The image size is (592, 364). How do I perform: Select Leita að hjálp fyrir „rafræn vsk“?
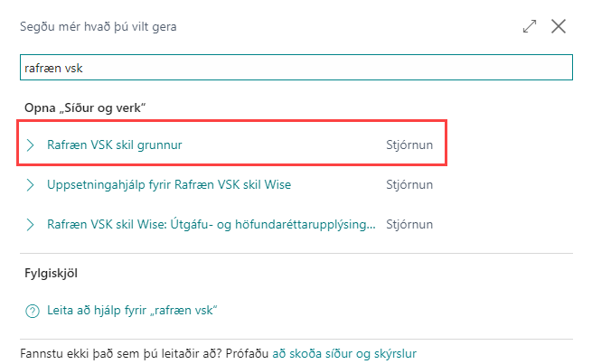coord(133,311)
